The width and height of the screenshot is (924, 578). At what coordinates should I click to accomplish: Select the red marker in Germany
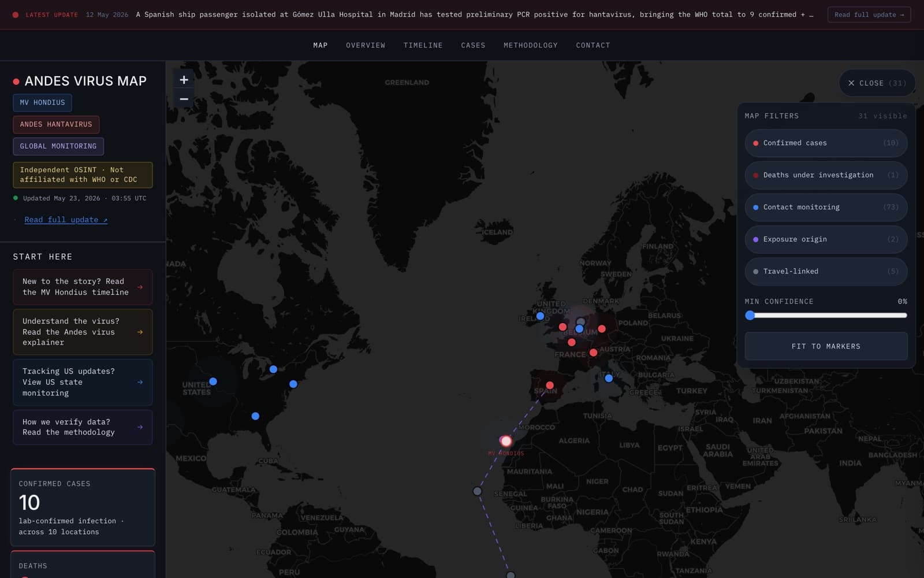click(602, 329)
